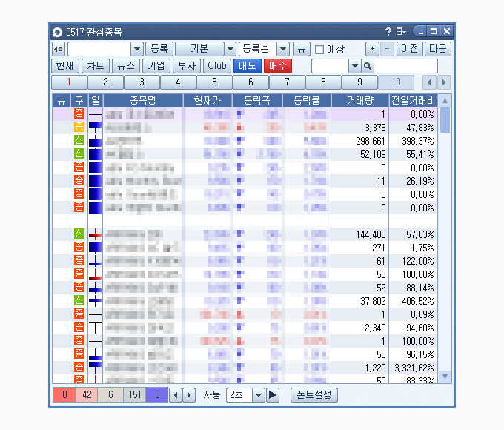Screen dimensions: 504x430
Task: Click candle icon in row with 2,349
Action: point(95,328)
